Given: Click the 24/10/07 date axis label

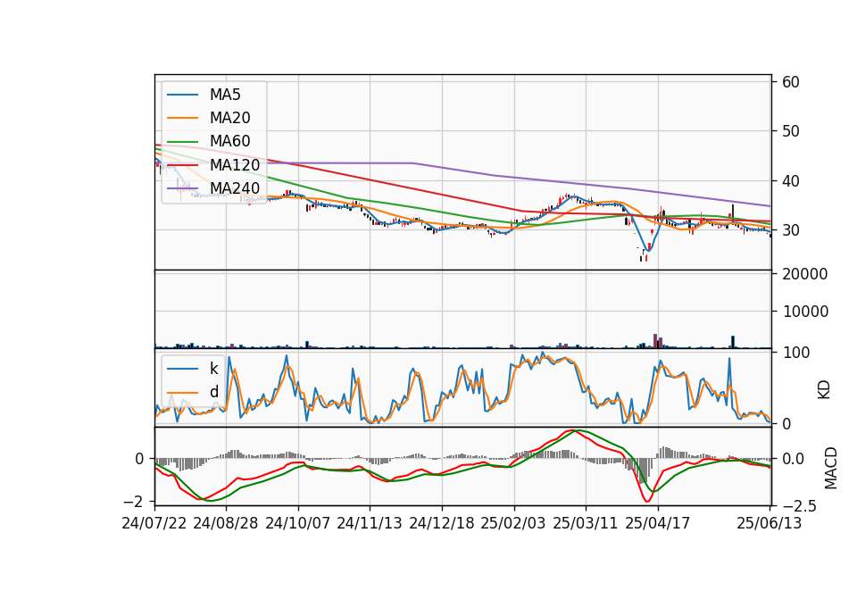Looking at the screenshot, I should point(298,523).
